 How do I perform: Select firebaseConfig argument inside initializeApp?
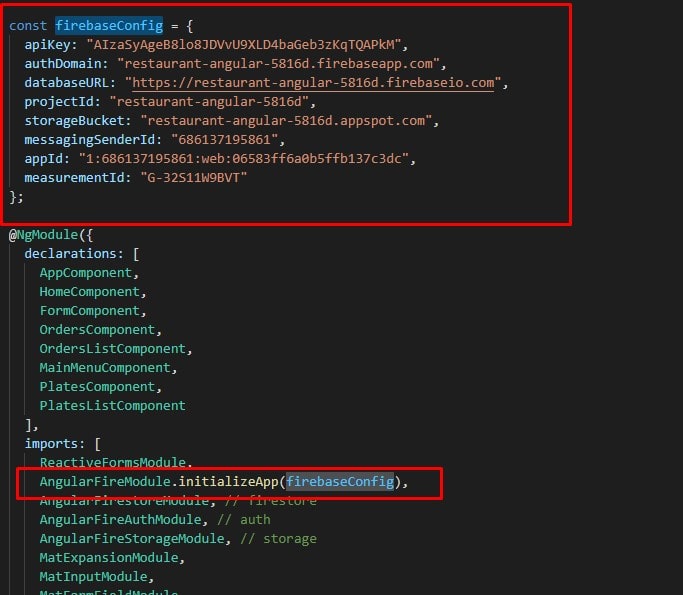click(340, 482)
